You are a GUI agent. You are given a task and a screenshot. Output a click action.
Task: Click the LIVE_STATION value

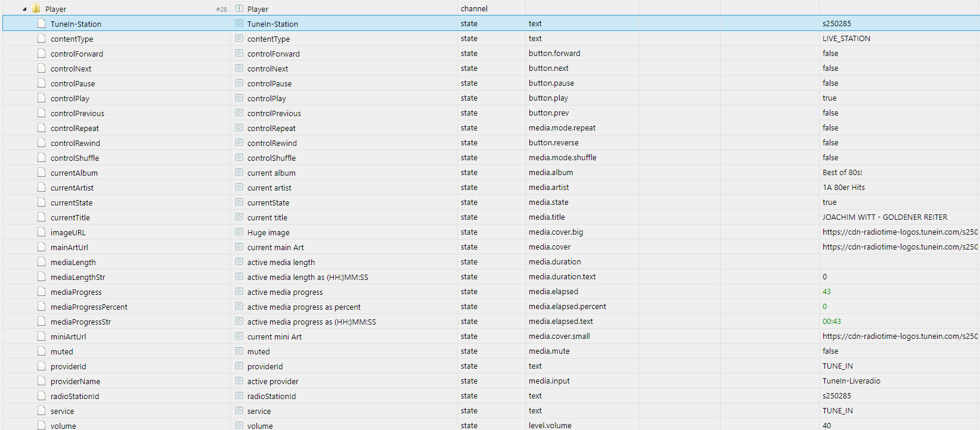click(x=846, y=39)
